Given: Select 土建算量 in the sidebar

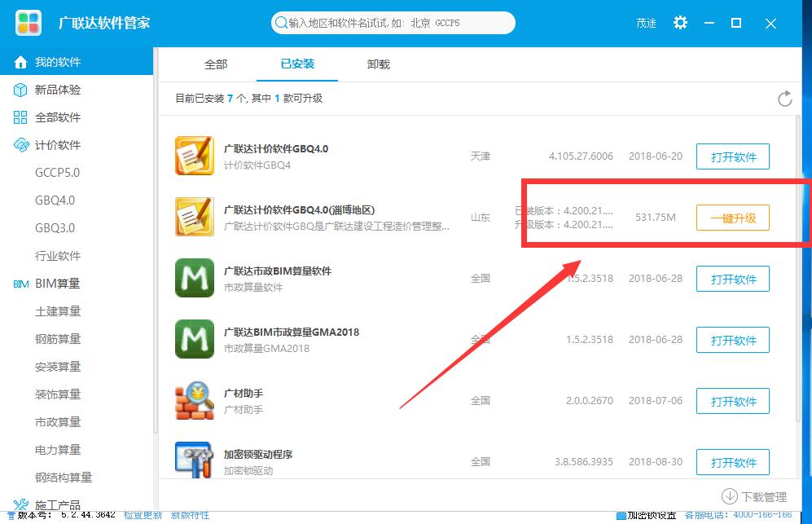Looking at the screenshot, I should [x=58, y=311].
